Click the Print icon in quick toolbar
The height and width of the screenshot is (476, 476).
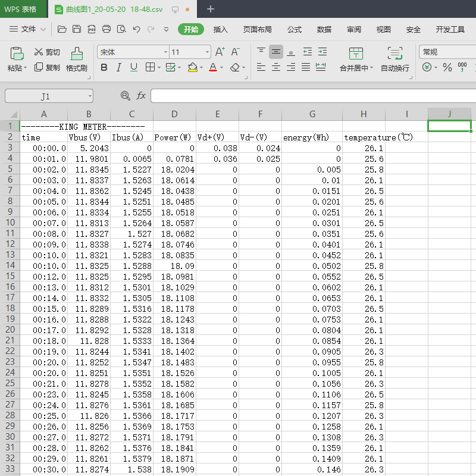[x=107, y=29]
